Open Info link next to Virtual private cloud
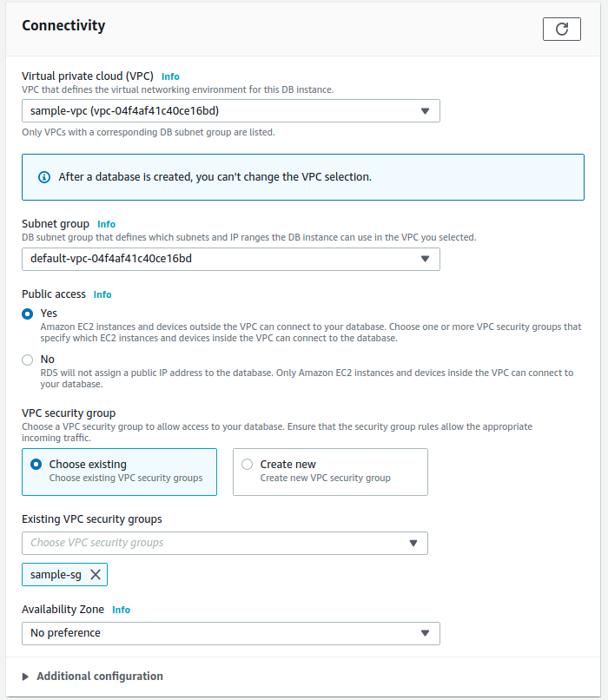The height and width of the screenshot is (700, 608). click(x=170, y=76)
